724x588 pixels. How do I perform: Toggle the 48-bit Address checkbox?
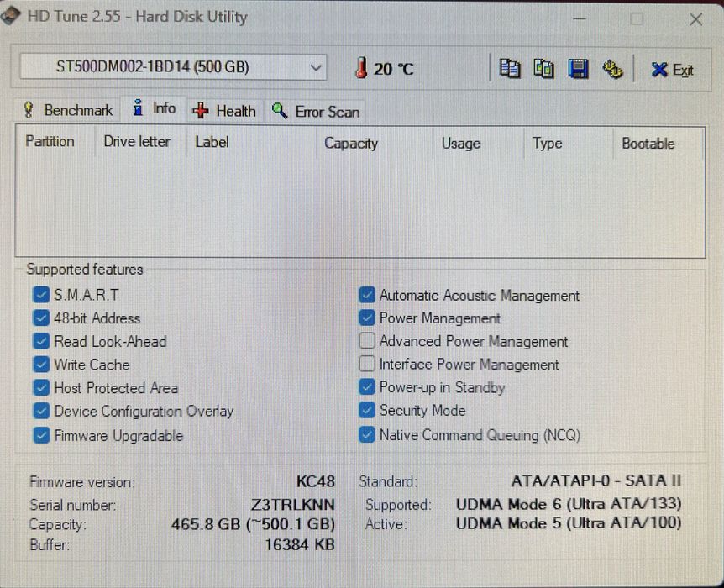click(x=41, y=318)
